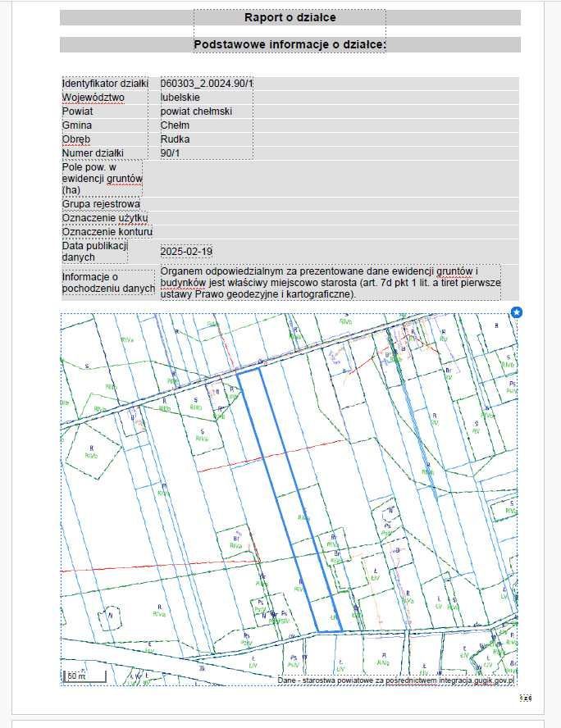Select the value 'powiat chełmski'

click(x=196, y=111)
